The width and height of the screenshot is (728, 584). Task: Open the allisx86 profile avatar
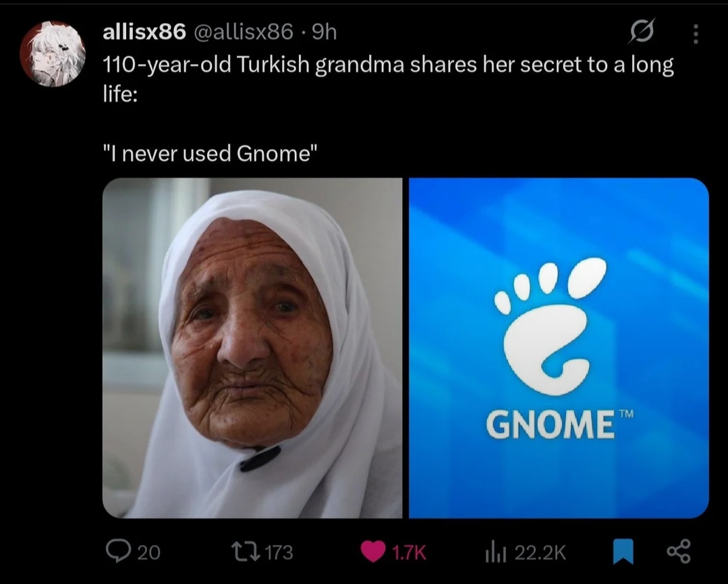tap(53, 54)
